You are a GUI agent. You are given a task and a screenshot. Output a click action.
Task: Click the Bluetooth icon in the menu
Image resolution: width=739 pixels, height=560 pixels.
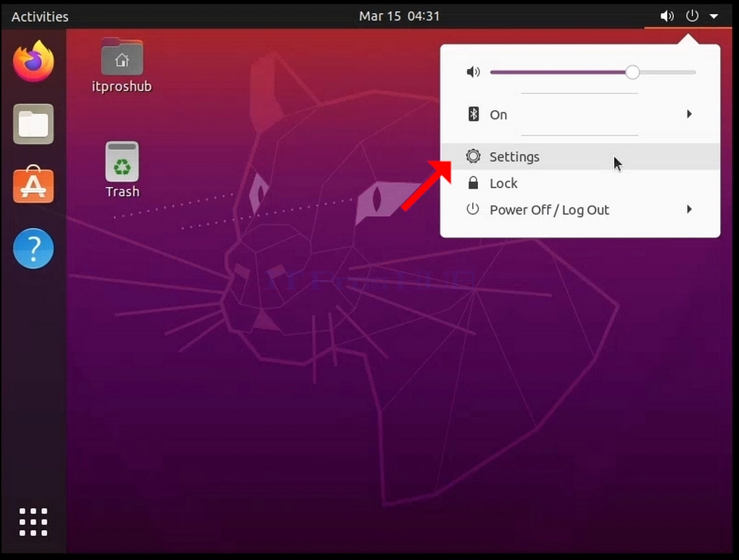[x=473, y=114]
